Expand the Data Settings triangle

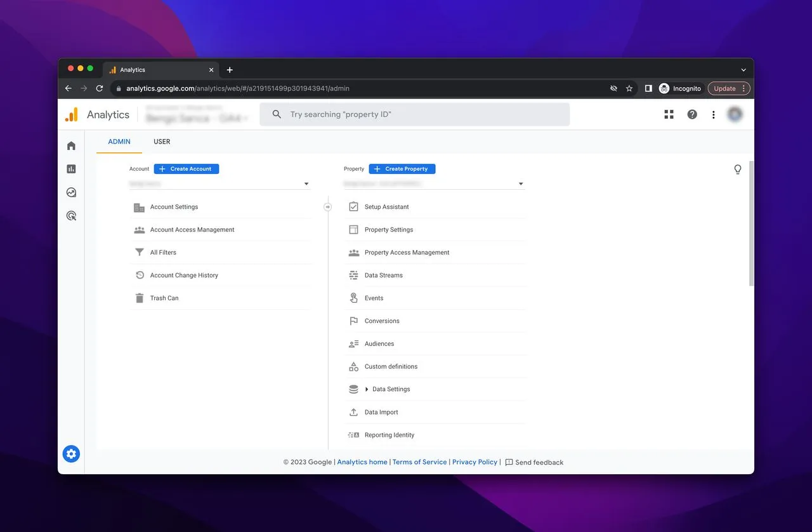367,390
